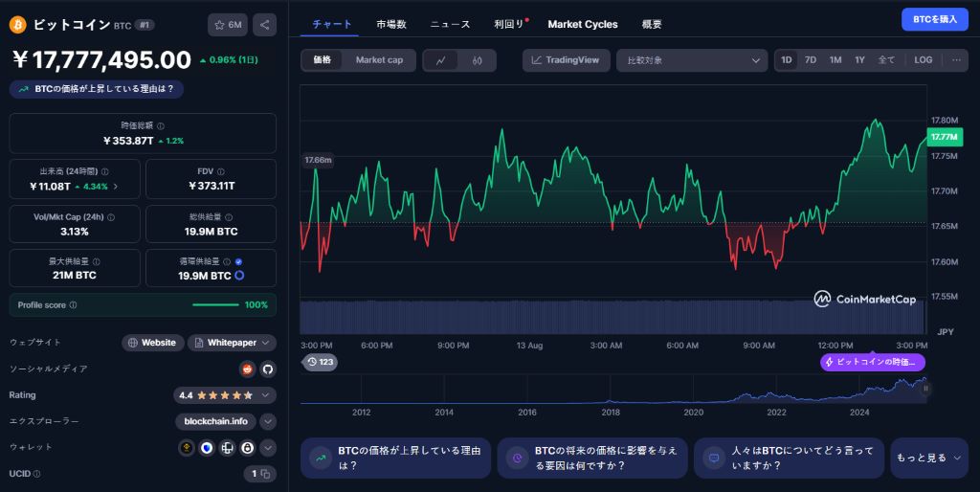Open the ニュース tab
Image resolution: width=980 pixels, height=492 pixels.
tap(450, 24)
